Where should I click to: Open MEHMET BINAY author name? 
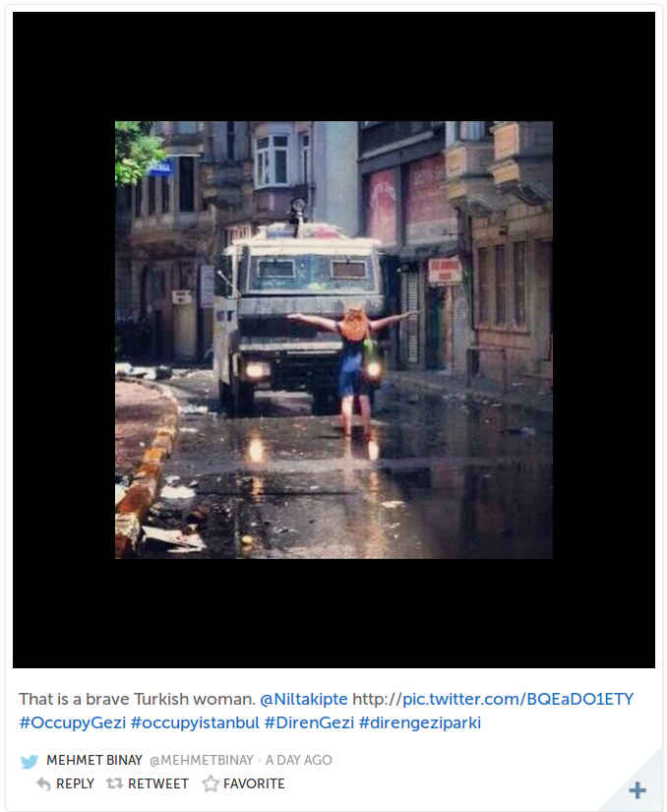pos(94,760)
